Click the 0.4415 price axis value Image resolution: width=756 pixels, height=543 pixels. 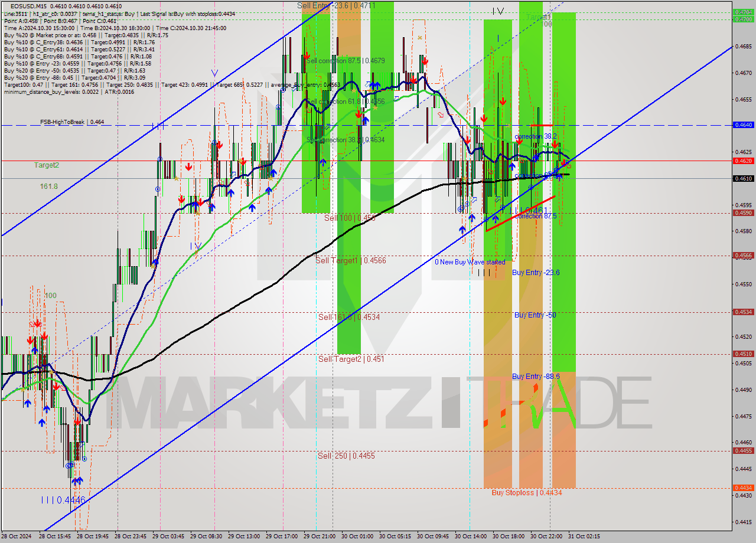pyautogui.click(x=743, y=522)
